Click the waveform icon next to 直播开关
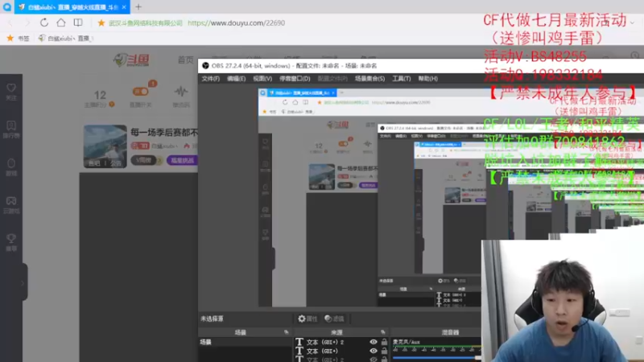Viewport: 644px width, 362px height. [x=180, y=91]
